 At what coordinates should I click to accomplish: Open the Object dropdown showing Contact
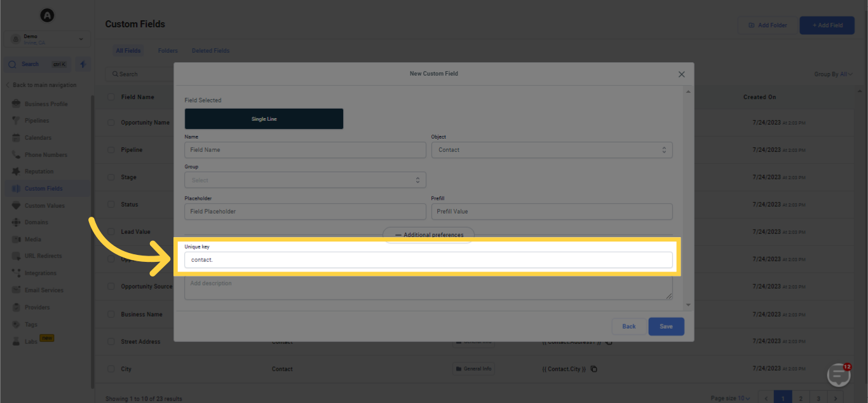pos(552,150)
